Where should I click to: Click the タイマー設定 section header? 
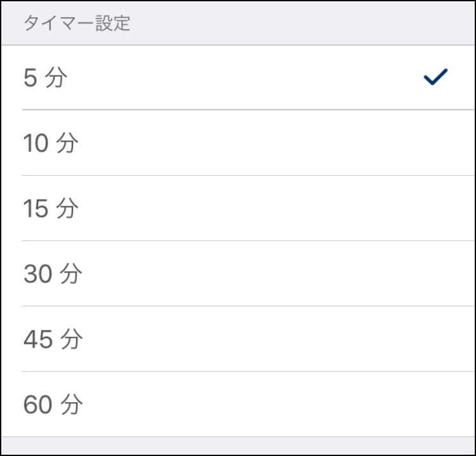pyautogui.click(x=77, y=23)
